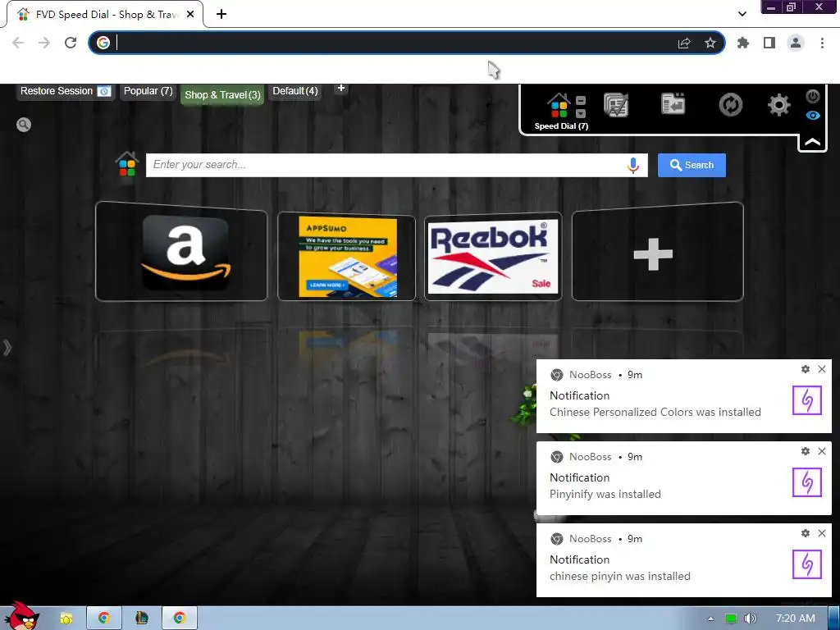Open the Chrome profile avatar
This screenshot has width=840, height=630.
pyautogui.click(x=796, y=43)
